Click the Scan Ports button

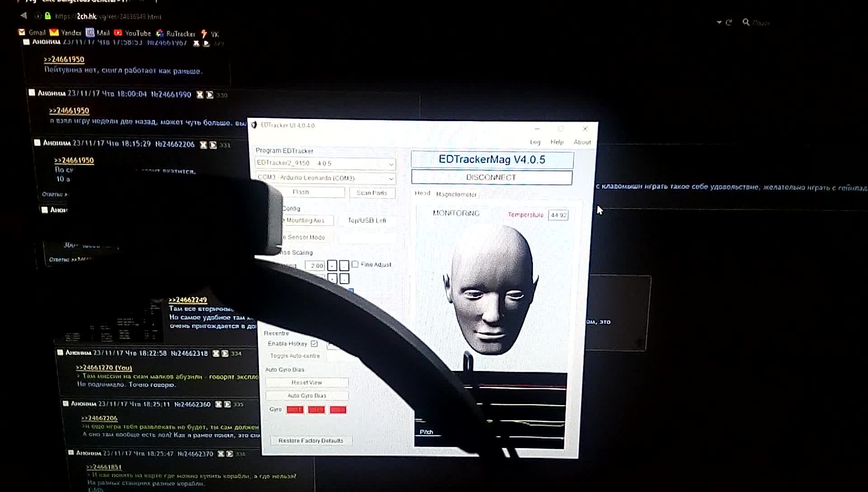click(372, 193)
